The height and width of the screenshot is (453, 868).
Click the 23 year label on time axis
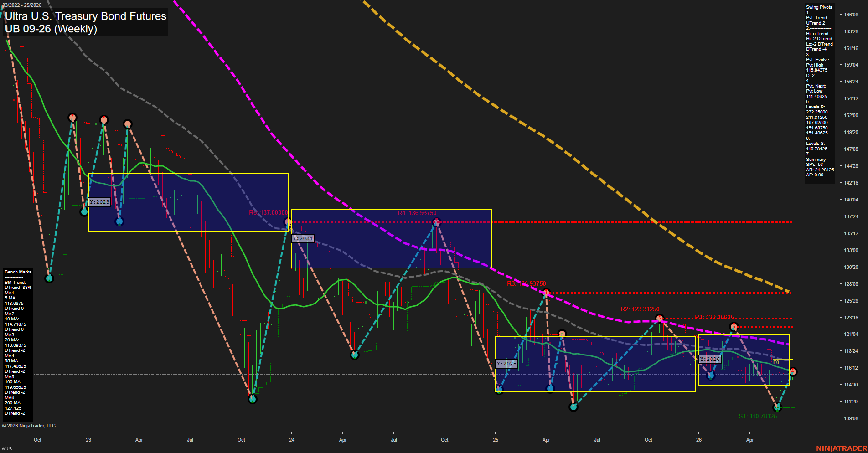point(88,440)
